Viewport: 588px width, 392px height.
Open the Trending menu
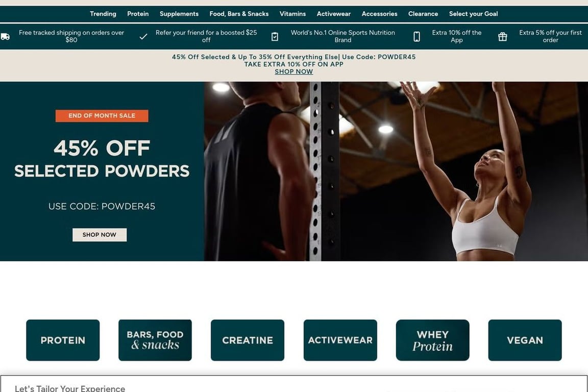[103, 14]
